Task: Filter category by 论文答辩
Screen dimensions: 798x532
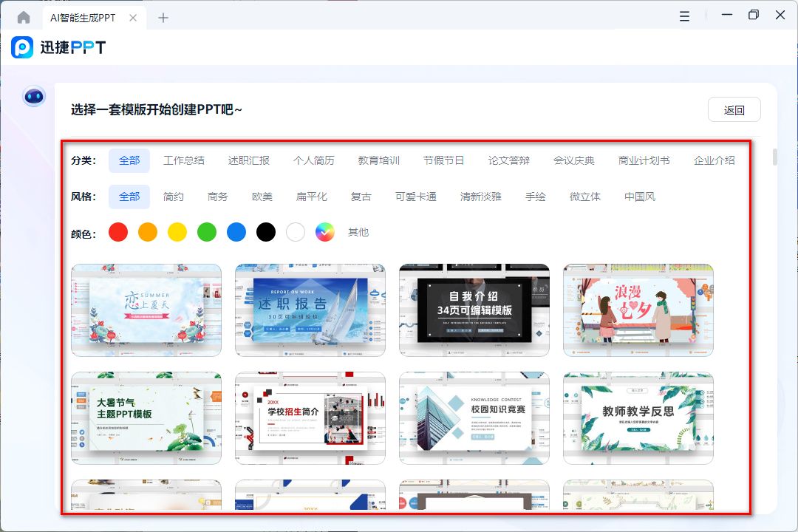Action: point(509,160)
